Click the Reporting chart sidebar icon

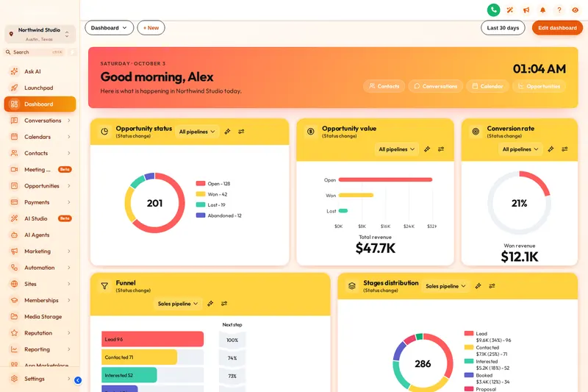14,349
